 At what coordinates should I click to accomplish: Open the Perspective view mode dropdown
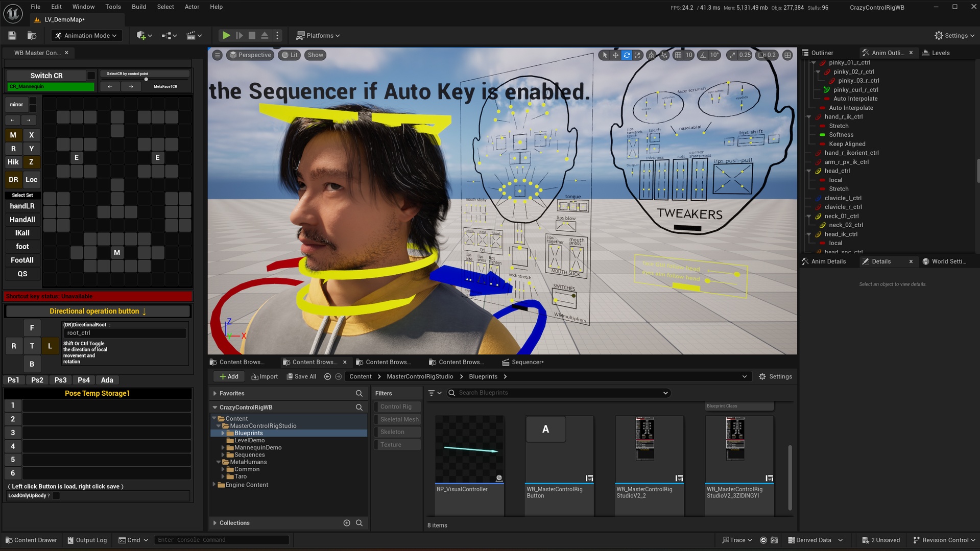(x=250, y=55)
